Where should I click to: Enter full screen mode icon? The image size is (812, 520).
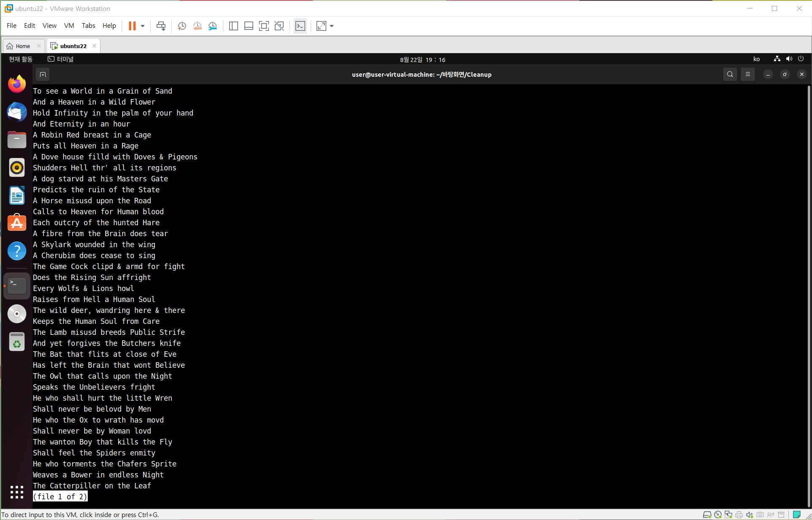[x=264, y=26]
